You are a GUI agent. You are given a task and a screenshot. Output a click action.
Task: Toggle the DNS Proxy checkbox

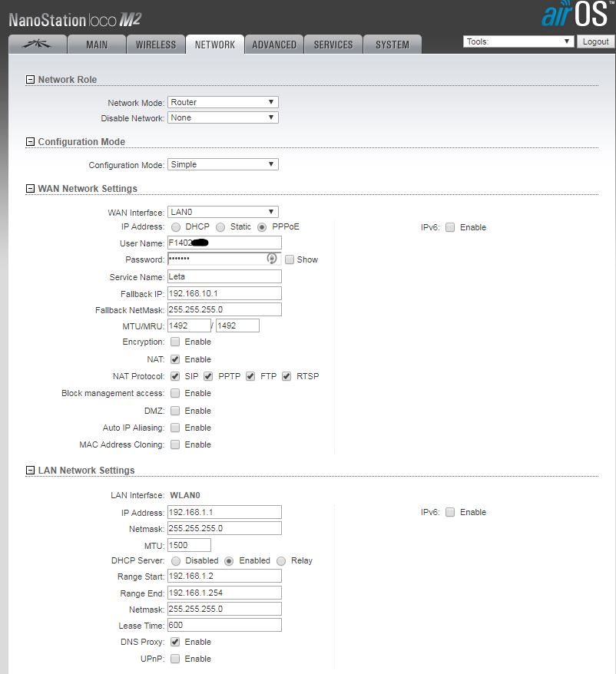(175, 643)
